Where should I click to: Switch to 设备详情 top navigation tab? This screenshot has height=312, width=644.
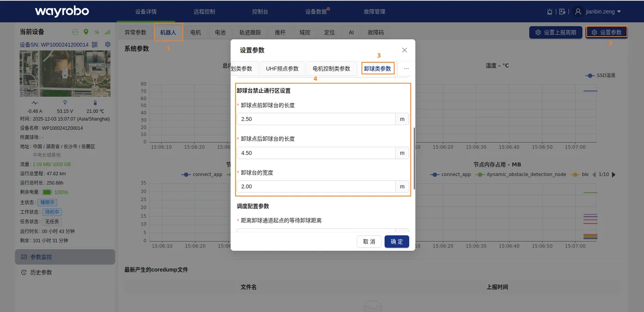tap(146, 12)
